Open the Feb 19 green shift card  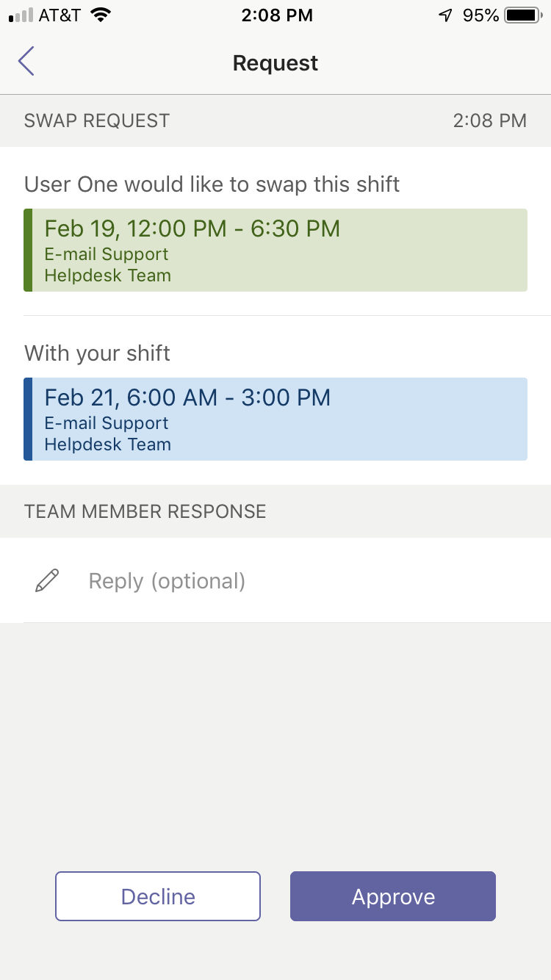pyautogui.click(x=275, y=251)
